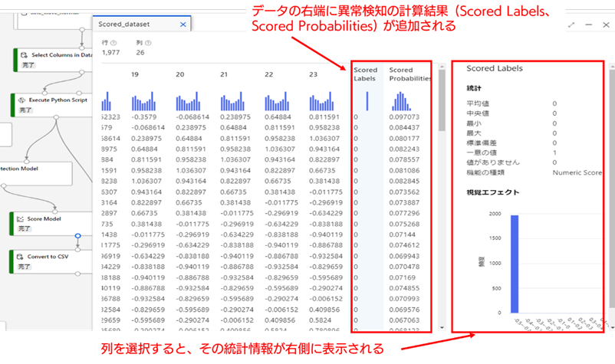Expand the dataset preview panel to full screen
615x364 pixels.
pyautogui.click(x=571, y=25)
